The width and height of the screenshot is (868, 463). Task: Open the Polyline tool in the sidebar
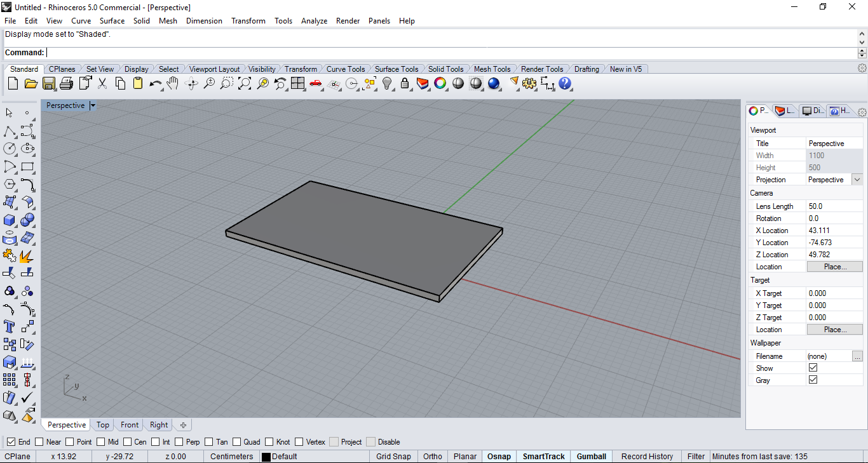[10, 131]
